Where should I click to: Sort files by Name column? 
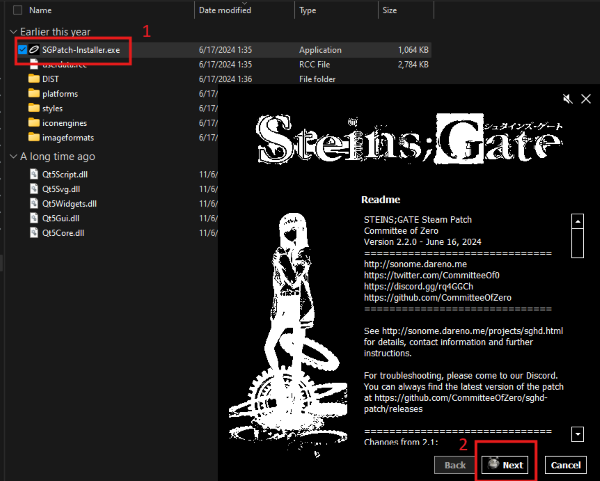(40, 10)
